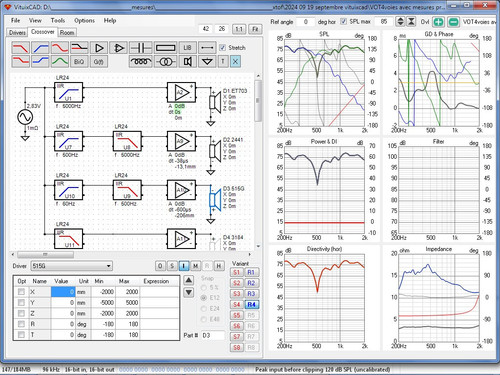
Task: Click the green minus overlay button
Action: [x=453, y=22]
